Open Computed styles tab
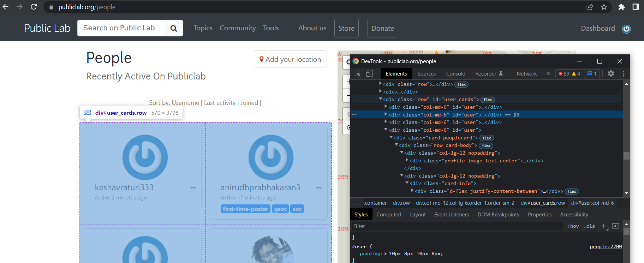The height and width of the screenshot is (263, 644). (389, 214)
